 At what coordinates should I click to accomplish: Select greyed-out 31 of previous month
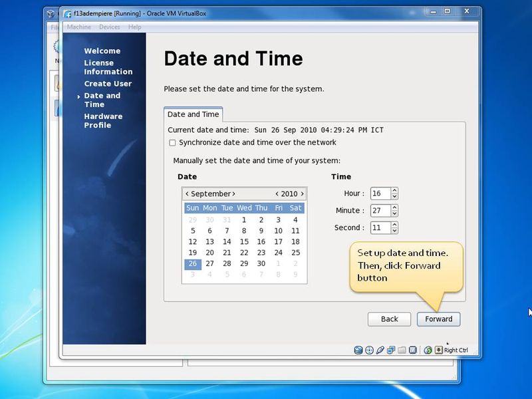click(227, 220)
